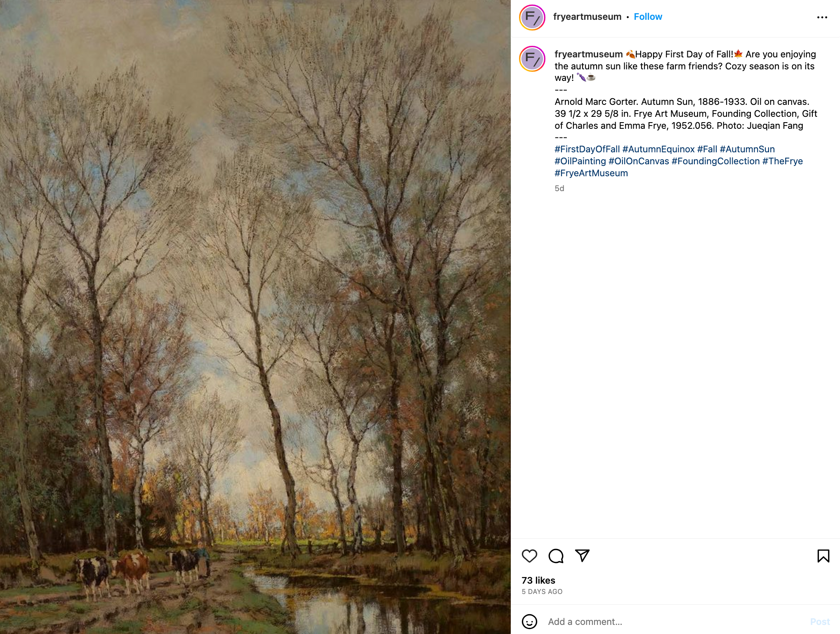Open more options three-dot menu
The height and width of the screenshot is (634, 840).
pos(822,17)
